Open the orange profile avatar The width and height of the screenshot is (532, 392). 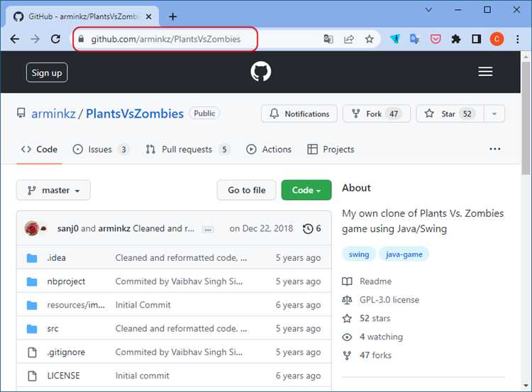(497, 39)
